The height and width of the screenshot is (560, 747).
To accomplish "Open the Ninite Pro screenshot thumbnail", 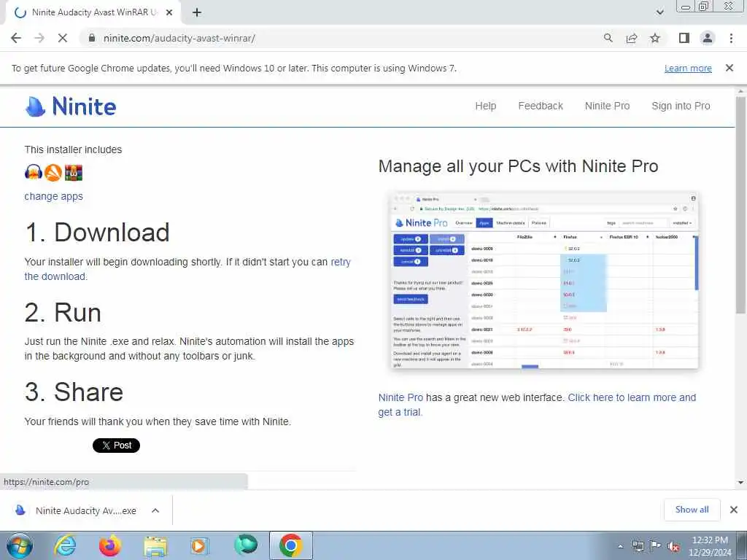I will pos(544,280).
